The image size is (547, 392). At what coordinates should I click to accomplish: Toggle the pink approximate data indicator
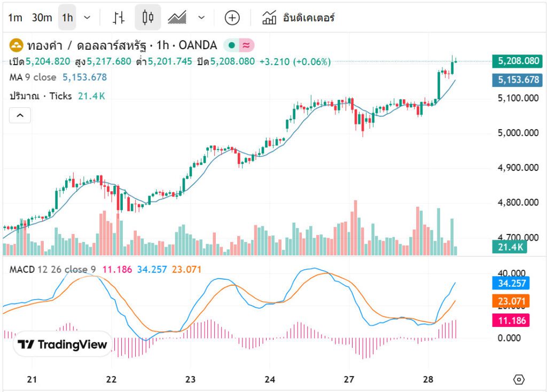246,45
